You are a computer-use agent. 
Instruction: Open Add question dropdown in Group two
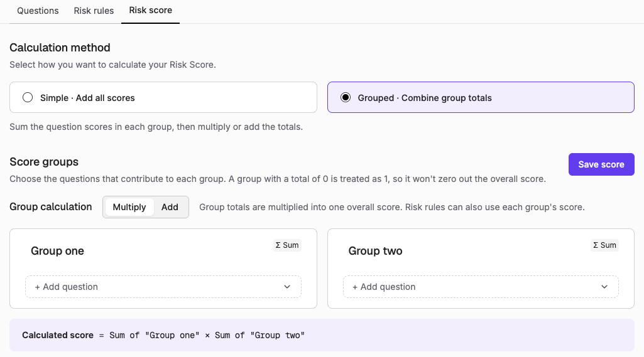481,287
